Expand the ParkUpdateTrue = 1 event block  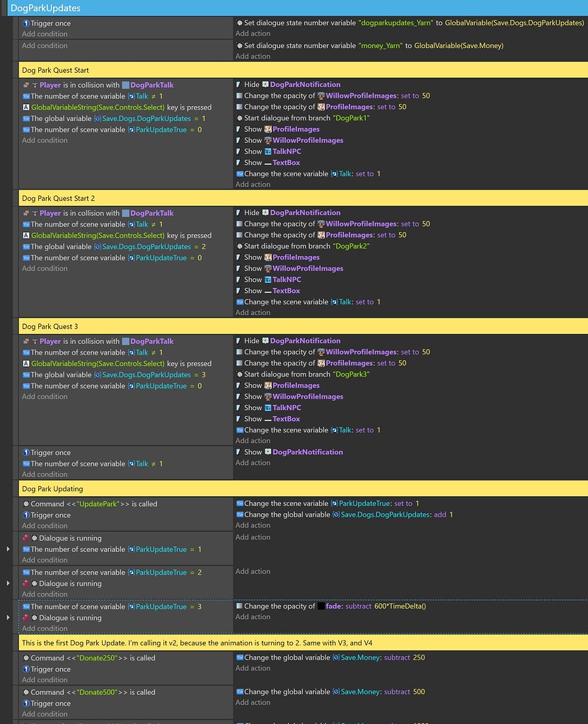point(7,548)
